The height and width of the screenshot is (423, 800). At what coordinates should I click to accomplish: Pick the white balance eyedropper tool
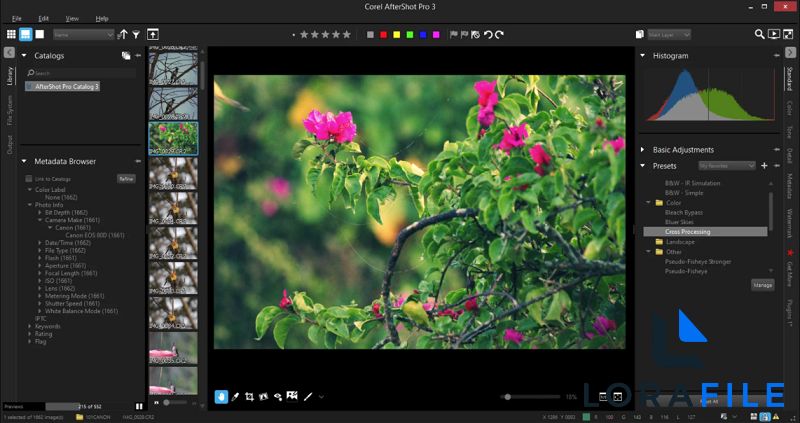point(235,396)
